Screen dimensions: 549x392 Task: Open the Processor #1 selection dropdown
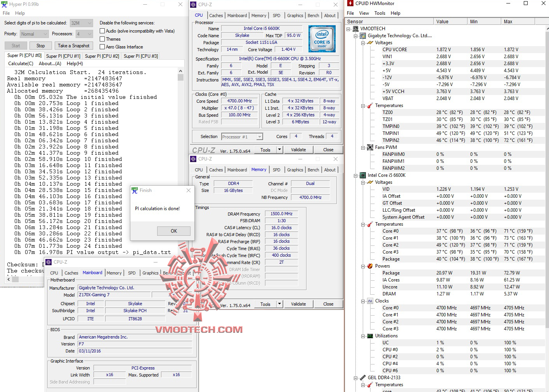pos(259,136)
